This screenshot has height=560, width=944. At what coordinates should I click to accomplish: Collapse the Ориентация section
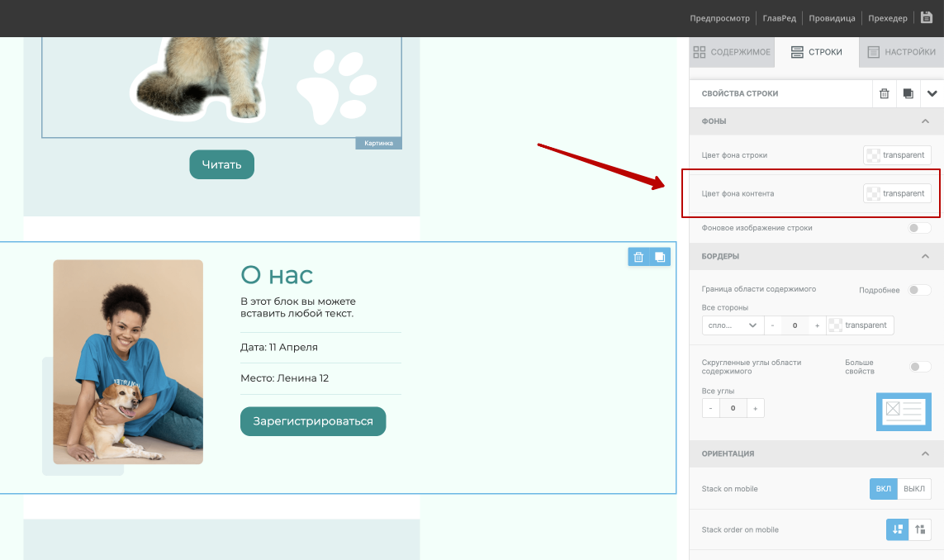(x=925, y=453)
